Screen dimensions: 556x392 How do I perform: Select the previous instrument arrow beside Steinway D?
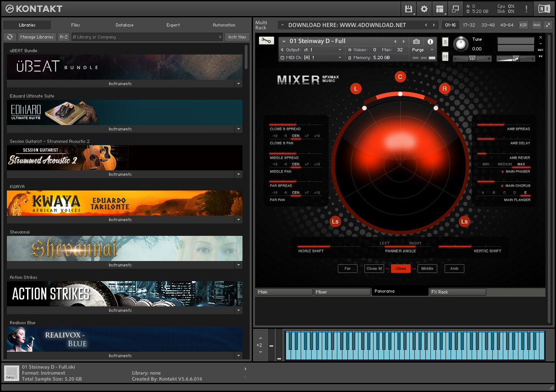click(x=396, y=42)
